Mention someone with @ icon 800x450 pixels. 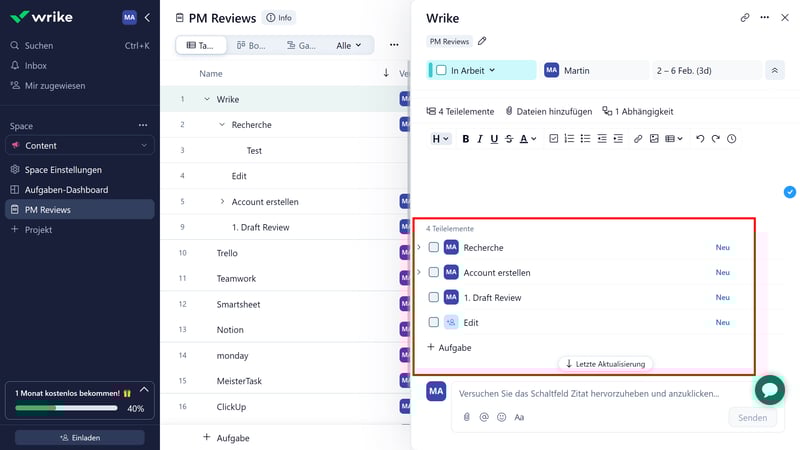(484, 417)
